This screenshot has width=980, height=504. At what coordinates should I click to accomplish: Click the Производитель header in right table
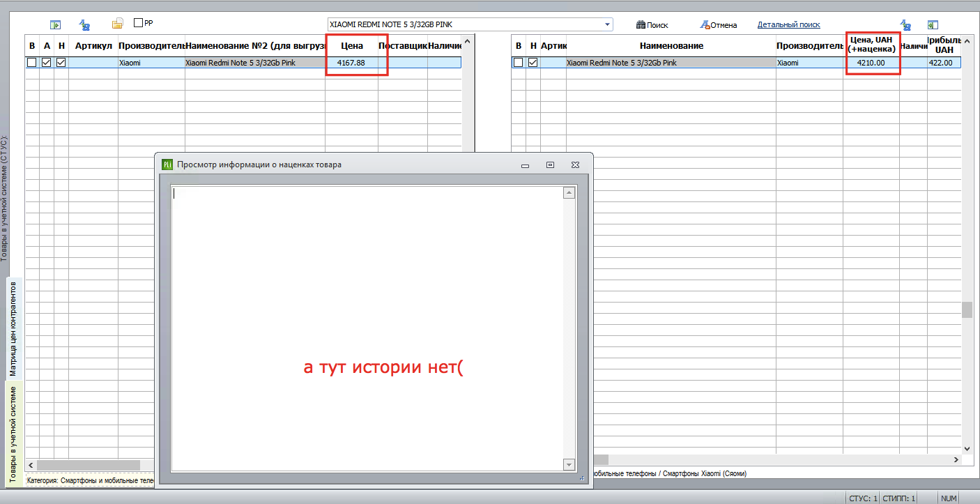(x=810, y=46)
